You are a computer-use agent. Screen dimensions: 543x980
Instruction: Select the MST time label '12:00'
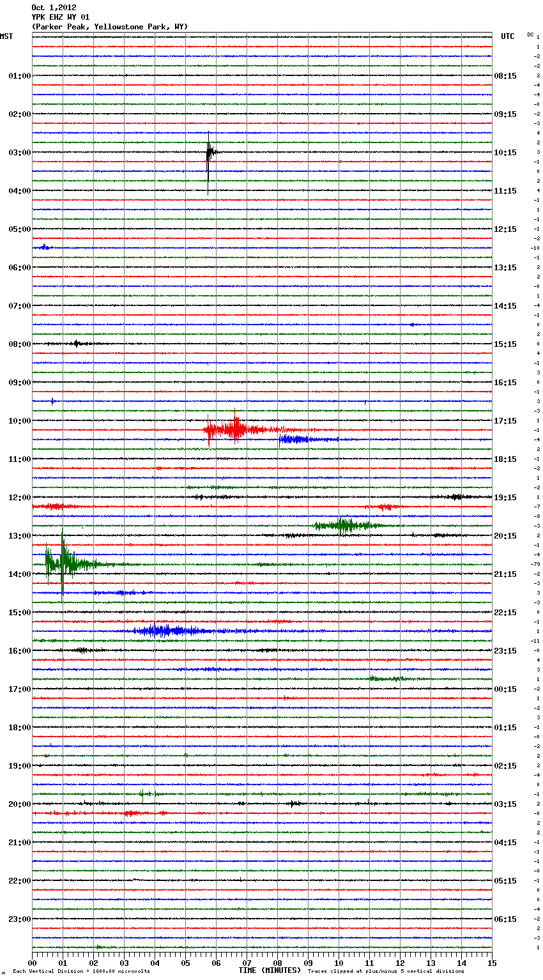[x=20, y=498]
